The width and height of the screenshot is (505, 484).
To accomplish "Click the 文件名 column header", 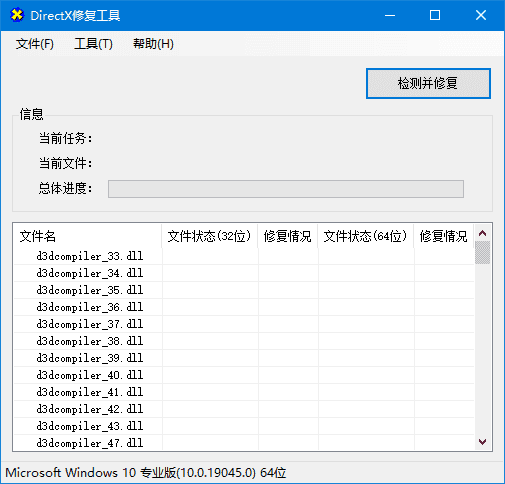I will [87, 236].
